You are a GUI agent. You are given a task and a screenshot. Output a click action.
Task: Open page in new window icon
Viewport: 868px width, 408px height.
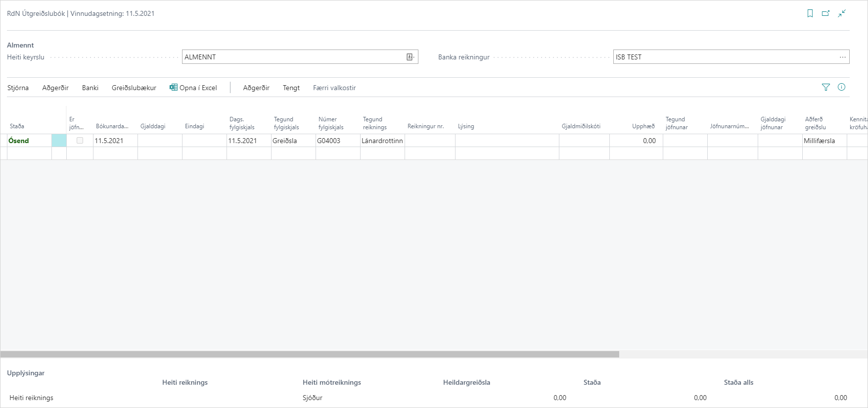pyautogui.click(x=825, y=13)
